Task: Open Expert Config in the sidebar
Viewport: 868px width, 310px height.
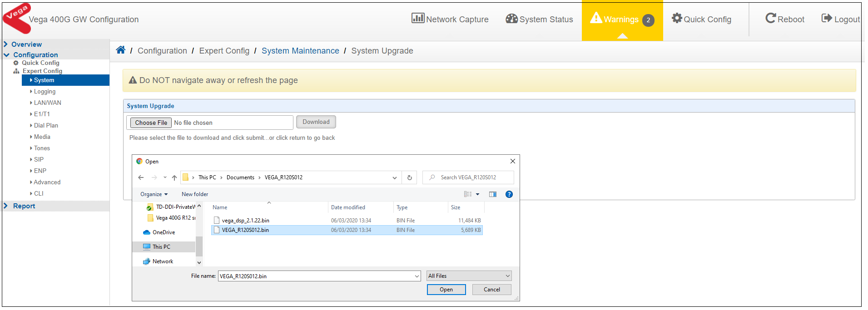Action: 42,71
